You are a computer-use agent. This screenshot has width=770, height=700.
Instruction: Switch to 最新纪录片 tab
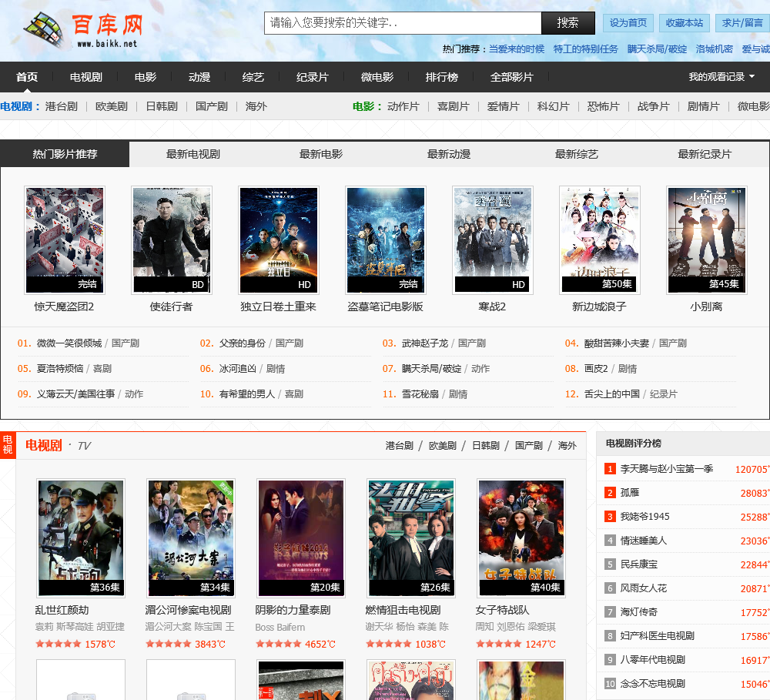click(x=705, y=154)
